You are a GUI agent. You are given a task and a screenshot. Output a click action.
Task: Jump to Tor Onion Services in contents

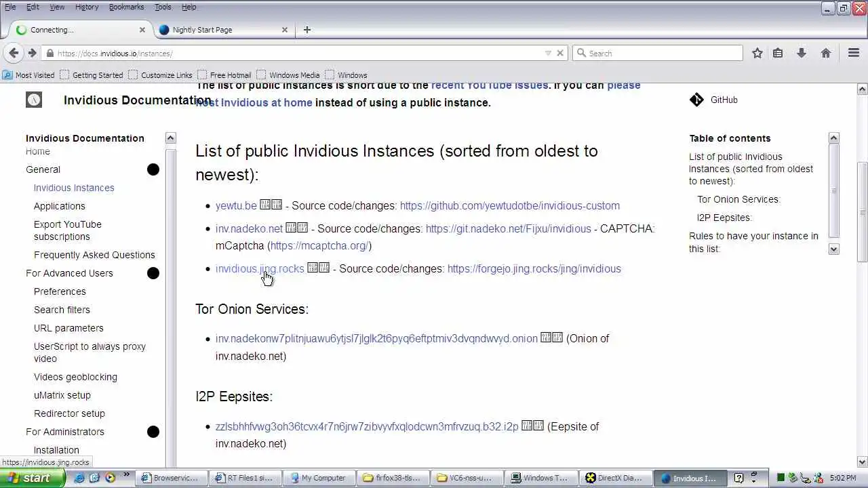[x=738, y=199]
